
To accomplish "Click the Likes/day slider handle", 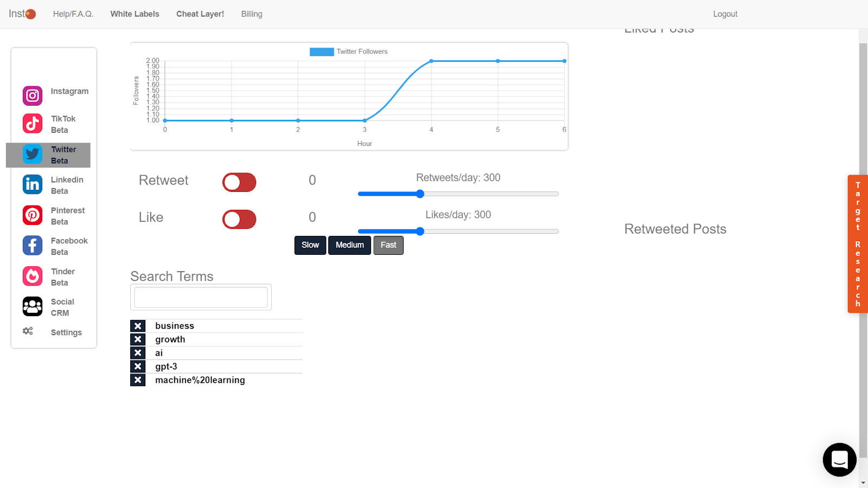I will (420, 231).
